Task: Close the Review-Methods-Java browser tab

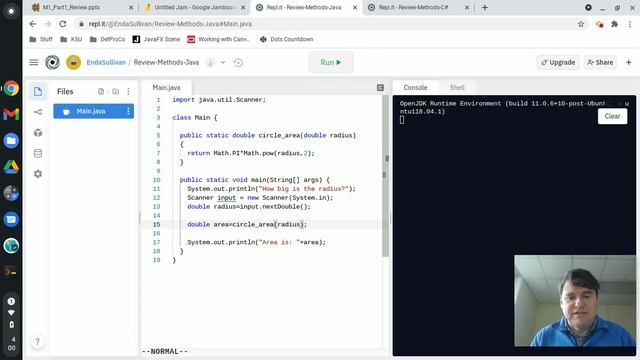Action: tap(355, 7)
